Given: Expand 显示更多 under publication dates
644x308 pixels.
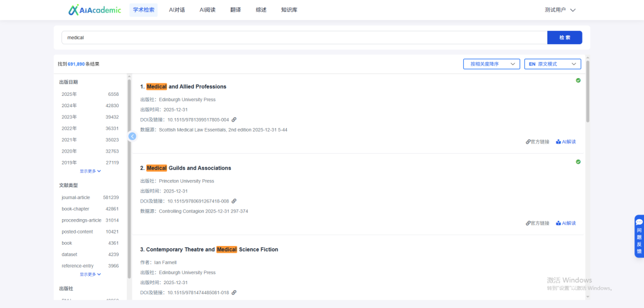Looking at the screenshot, I should point(90,171).
